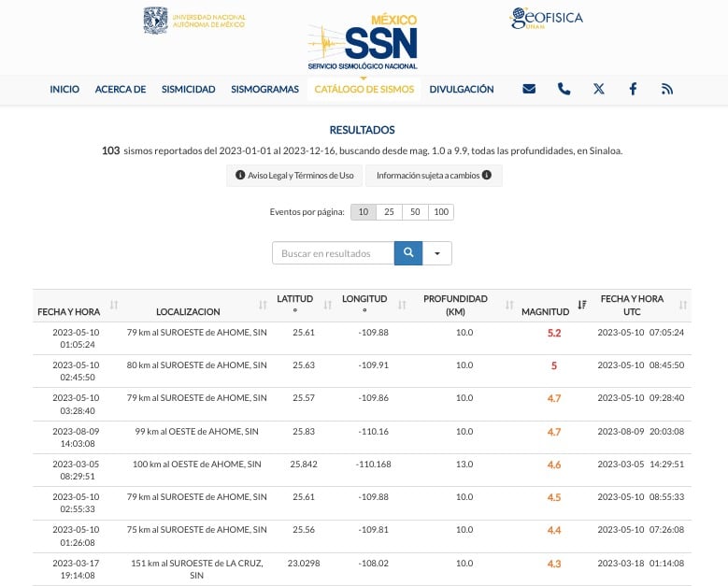The height and width of the screenshot is (586, 728).
Task: Click latitude value 25.842
Action: tap(304, 464)
